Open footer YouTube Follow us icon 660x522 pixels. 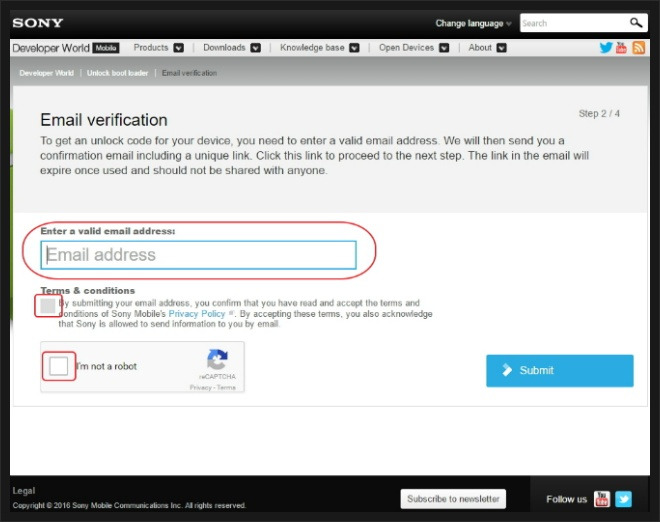coord(601,499)
